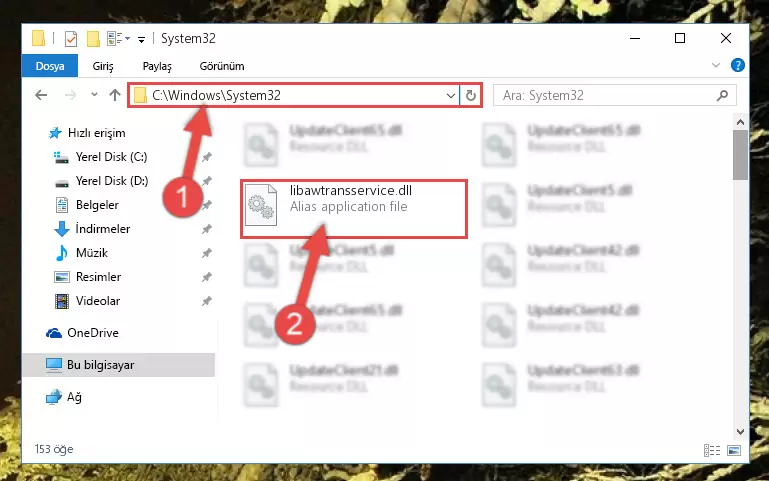Viewport: 769px width, 481px height.
Task: Go up one folder level
Action: pos(115,95)
